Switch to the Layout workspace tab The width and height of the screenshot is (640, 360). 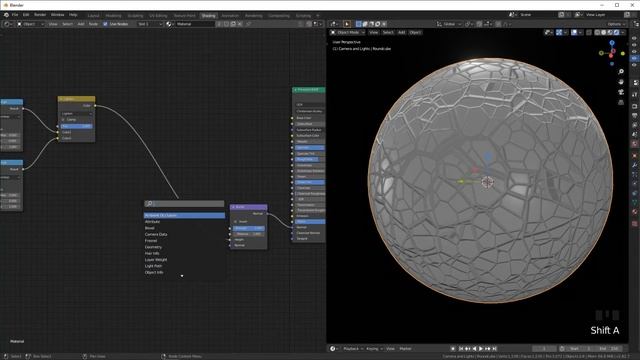(x=93, y=16)
